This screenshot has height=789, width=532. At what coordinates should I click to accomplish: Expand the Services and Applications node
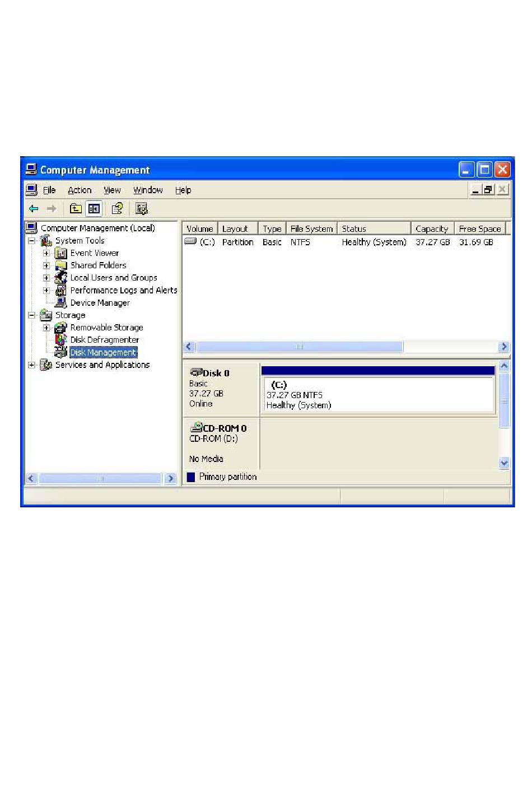pyautogui.click(x=32, y=365)
